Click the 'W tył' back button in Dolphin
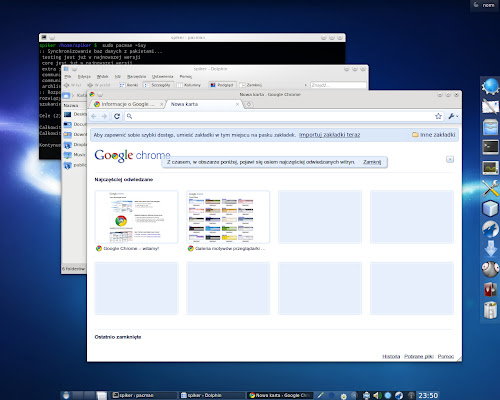Screen dimensions: 500x400 (72, 85)
